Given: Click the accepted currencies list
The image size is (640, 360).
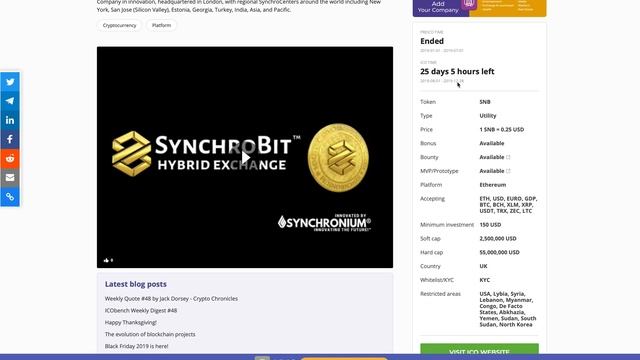Looking at the screenshot, I should (508, 205).
